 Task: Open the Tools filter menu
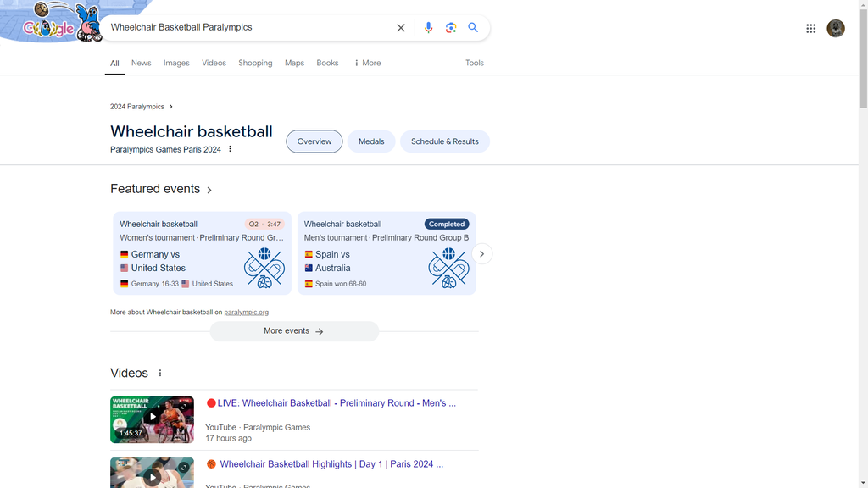[475, 63]
